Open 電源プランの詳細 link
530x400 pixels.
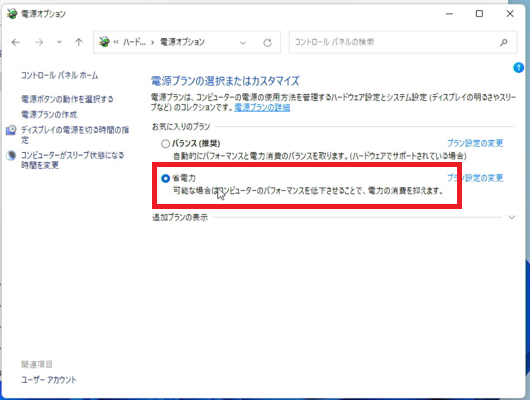point(262,108)
